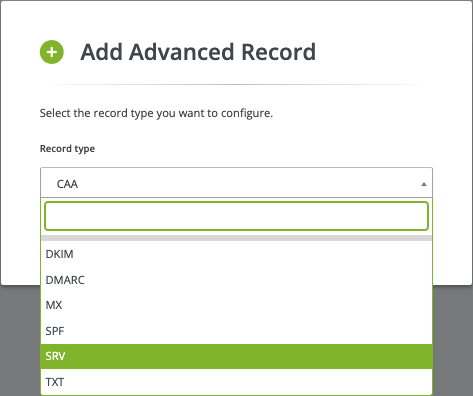Click the Add Advanced Record heading
The image size is (473, 396).
pos(198,52)
